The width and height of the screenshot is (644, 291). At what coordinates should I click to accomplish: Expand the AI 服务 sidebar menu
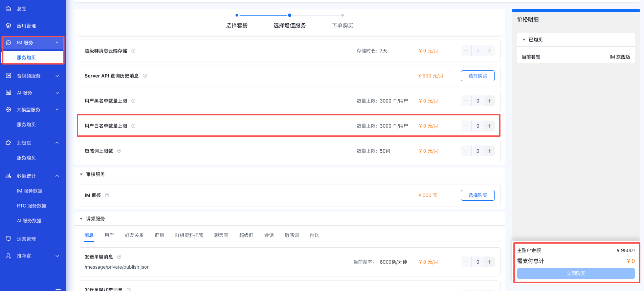57,93
